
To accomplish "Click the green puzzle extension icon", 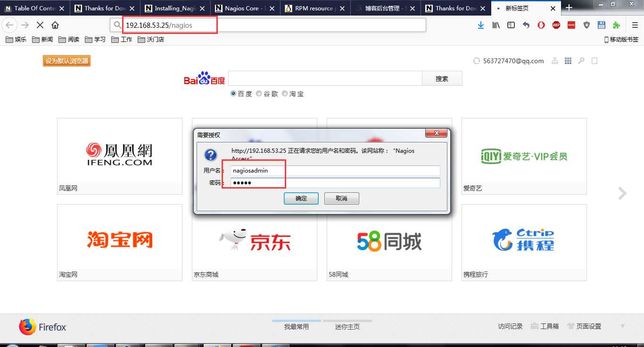I will click(x=616, y=25).
